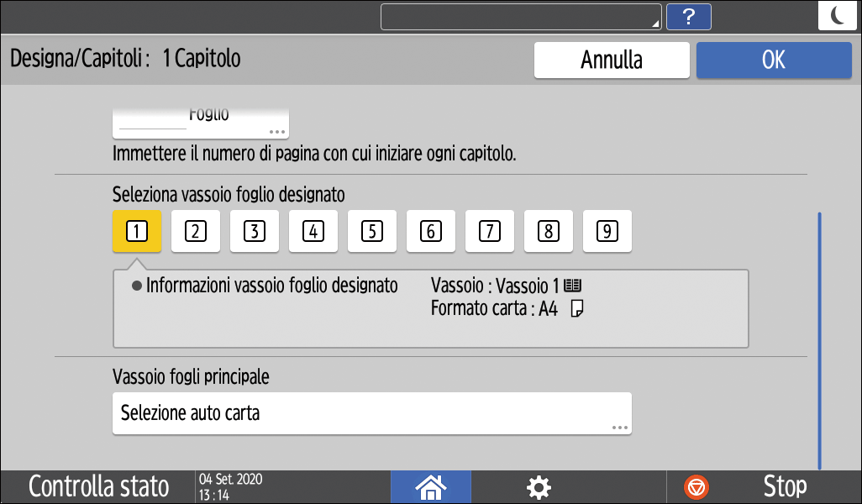Open the Selezione auto carta dropdown
862x504 pixels.
[x=371, y=413]
